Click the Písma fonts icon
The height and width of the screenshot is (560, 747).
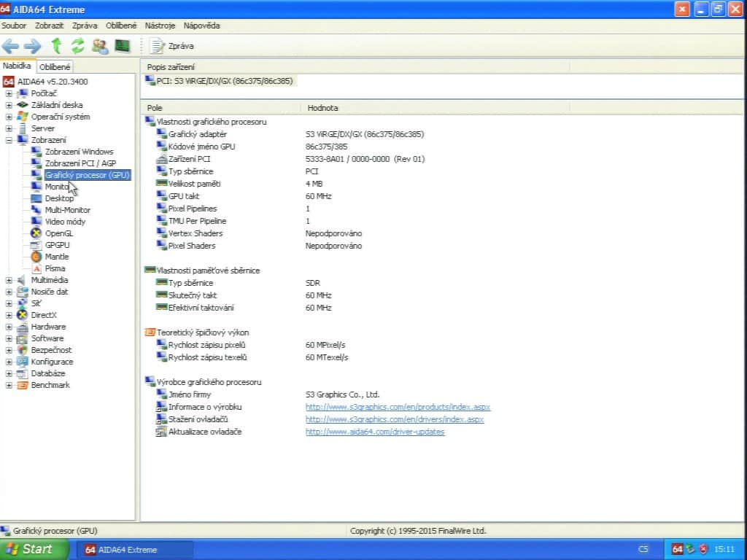(x=36, y=268)
